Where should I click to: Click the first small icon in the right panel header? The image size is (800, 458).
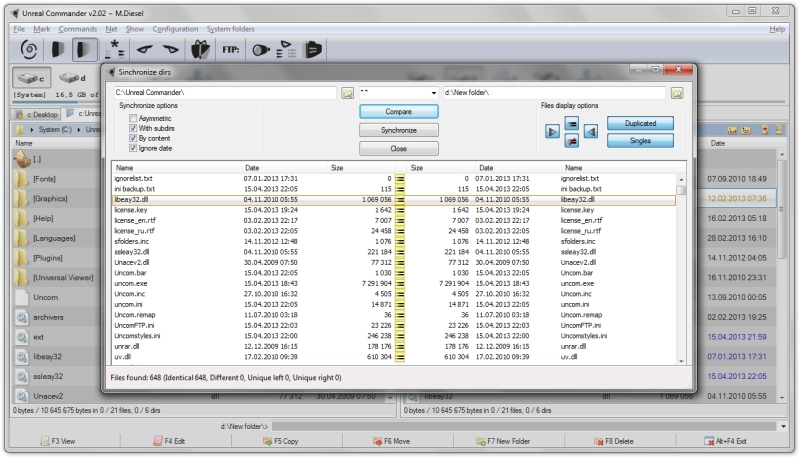[732, 130]
